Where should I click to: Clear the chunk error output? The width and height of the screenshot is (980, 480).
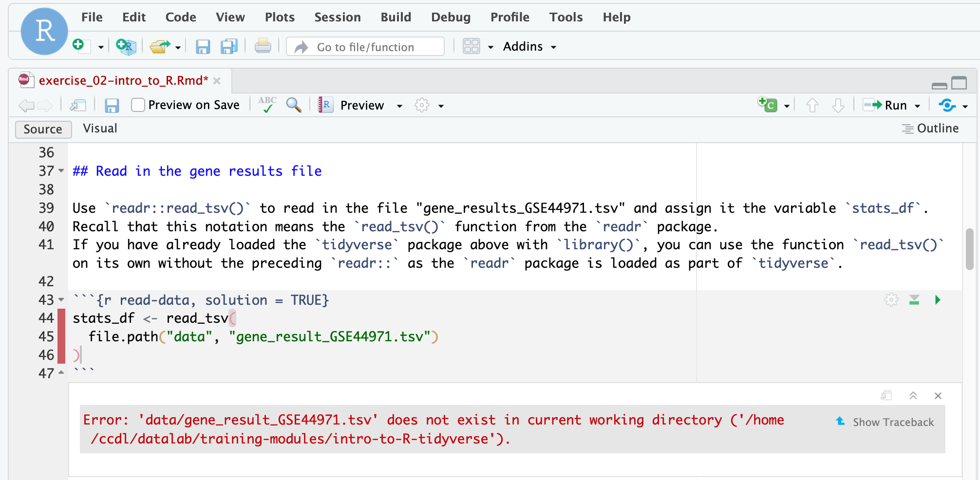point(938,396)
